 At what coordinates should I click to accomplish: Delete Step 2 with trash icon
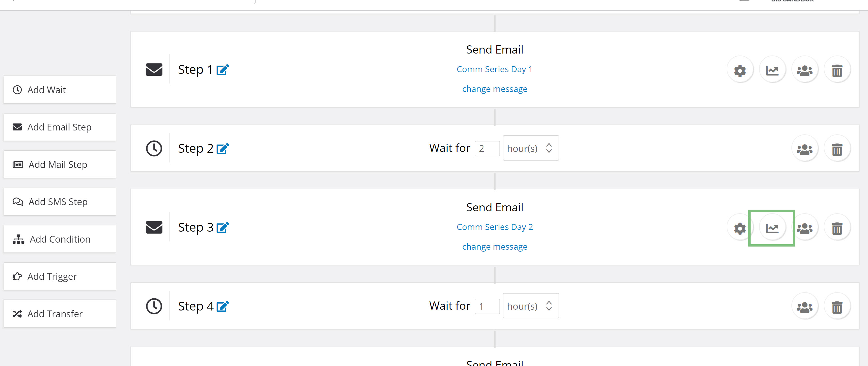(x=837, y=149)
